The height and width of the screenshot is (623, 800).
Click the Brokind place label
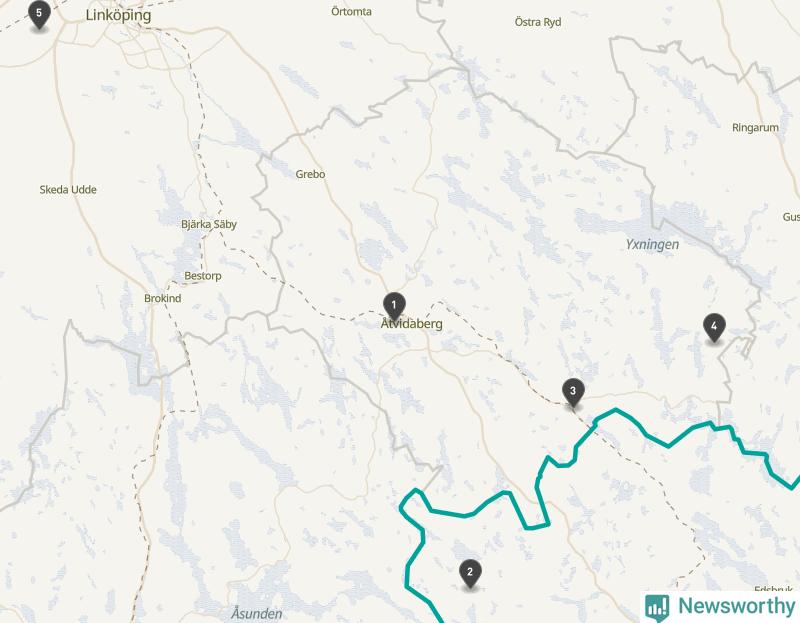[x=162, y=298]
